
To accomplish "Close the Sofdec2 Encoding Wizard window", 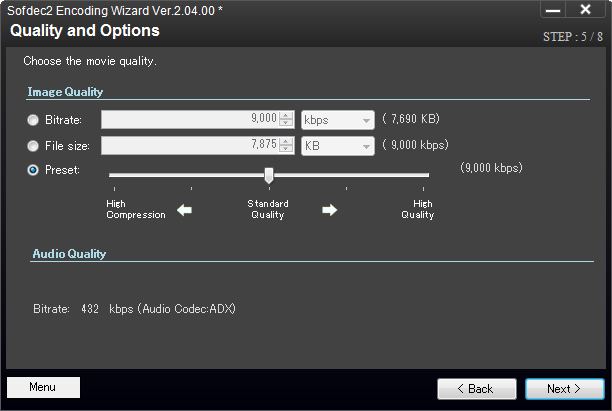I will click(x=585, y=10).
